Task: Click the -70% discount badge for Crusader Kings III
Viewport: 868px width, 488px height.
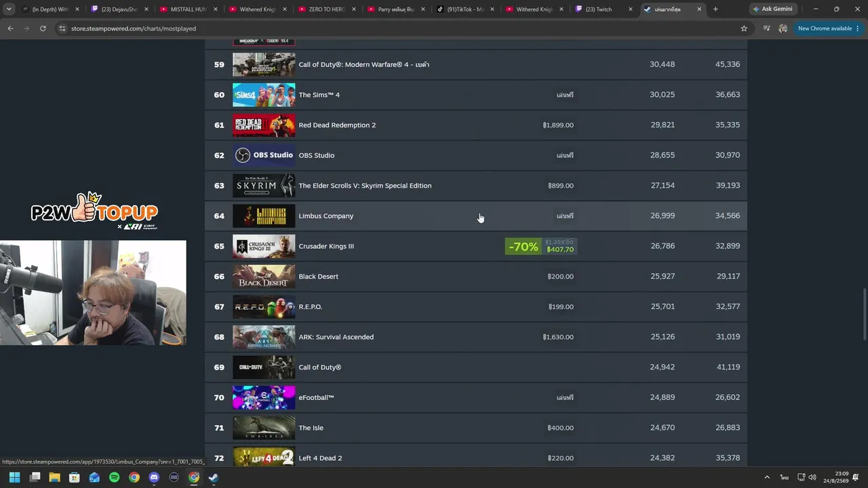Action: point(524,247)
